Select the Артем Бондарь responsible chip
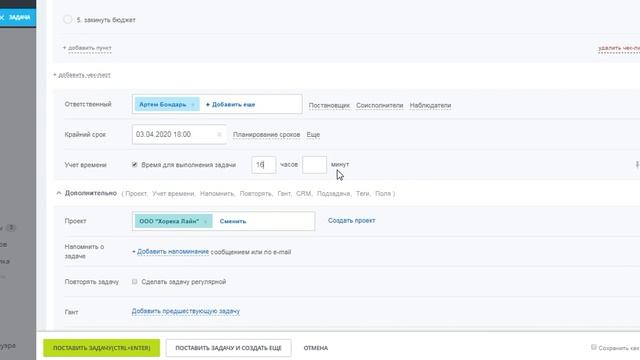Viewport: 640px width, 360px height. point(163,104)
